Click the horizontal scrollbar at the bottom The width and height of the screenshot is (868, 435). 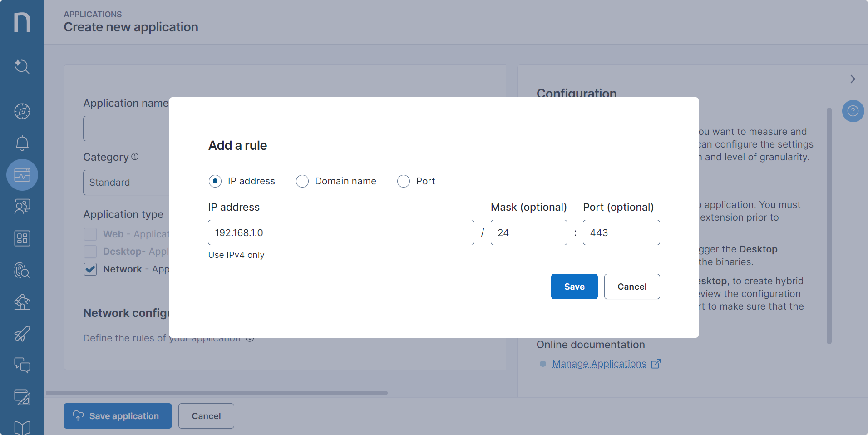pyautogui.click(x=217, y=393)
